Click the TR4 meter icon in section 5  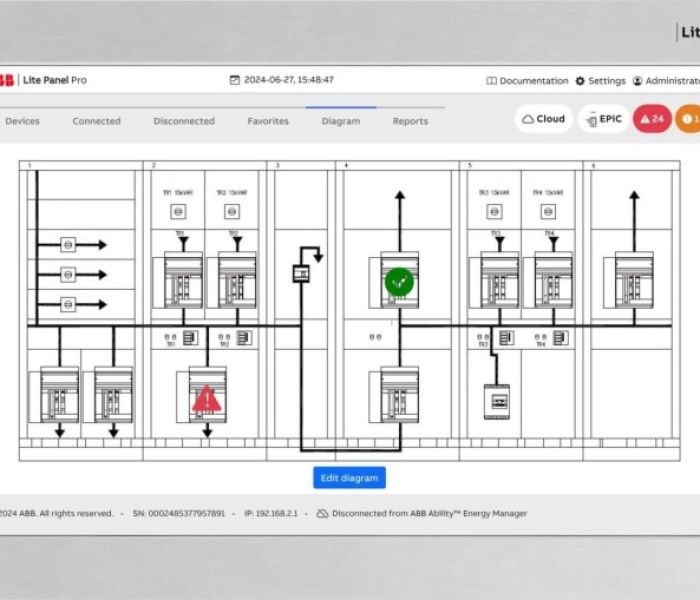(x=548, y=212)
